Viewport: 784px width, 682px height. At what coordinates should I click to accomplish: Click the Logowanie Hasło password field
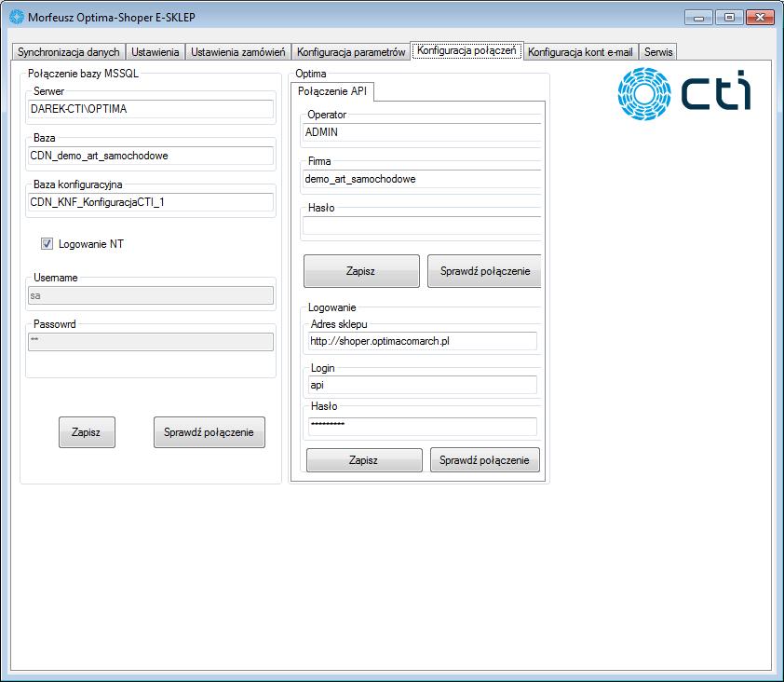[423, 427]
